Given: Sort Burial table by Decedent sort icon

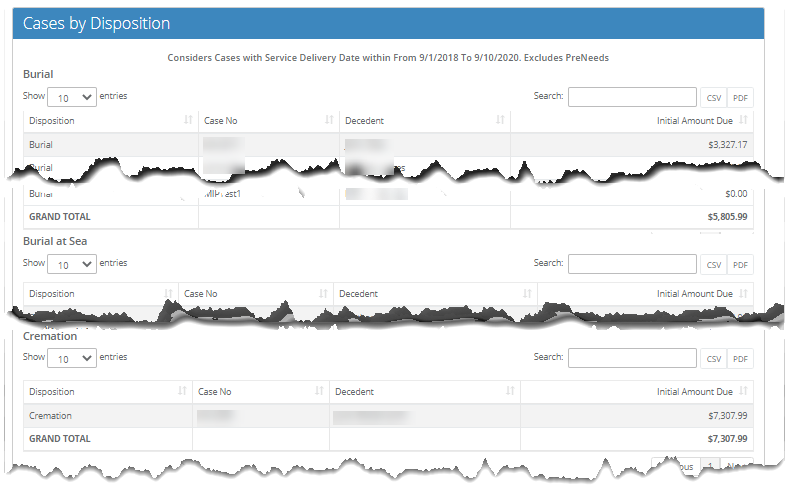Looking at the screenshot, I should click(500, 121).
